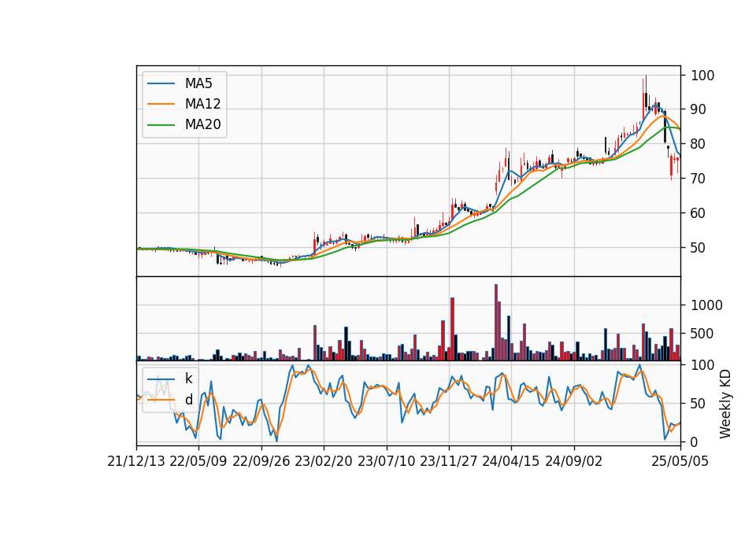The image size is (756, 543).
Task: Click the tallest volume bar near 24/04/15
Action: pos(496,323)
